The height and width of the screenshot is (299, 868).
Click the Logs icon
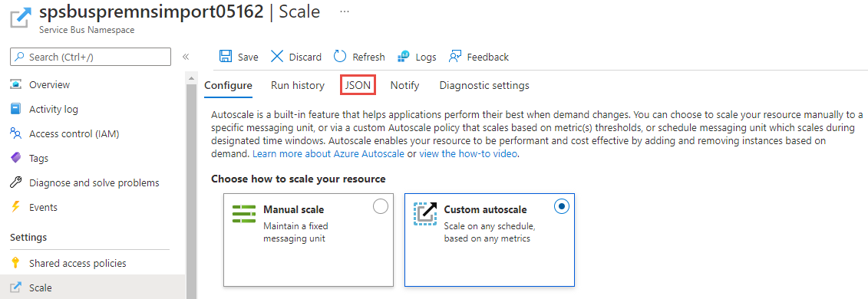point(404,57)
